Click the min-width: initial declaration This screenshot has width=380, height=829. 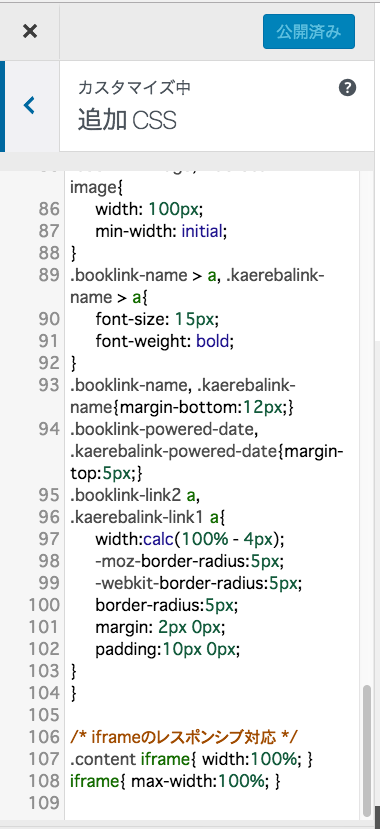161,231
